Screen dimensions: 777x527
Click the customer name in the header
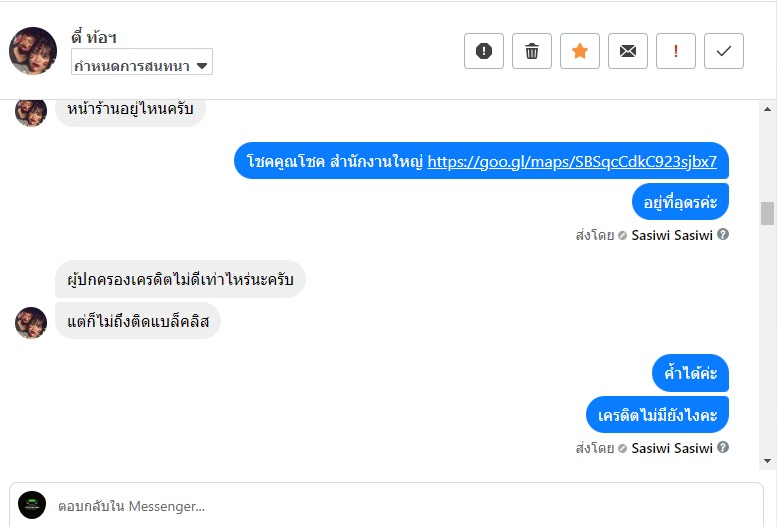point(95,37)
